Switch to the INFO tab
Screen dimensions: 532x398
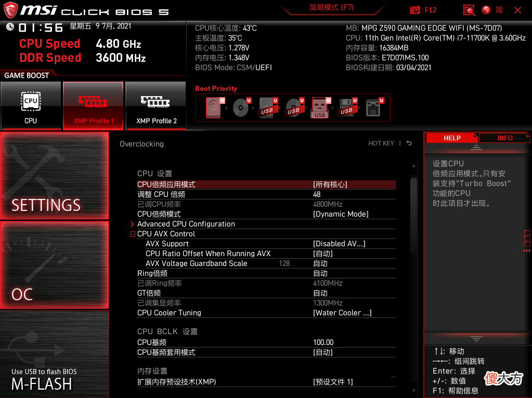click(x=504, y=138)
